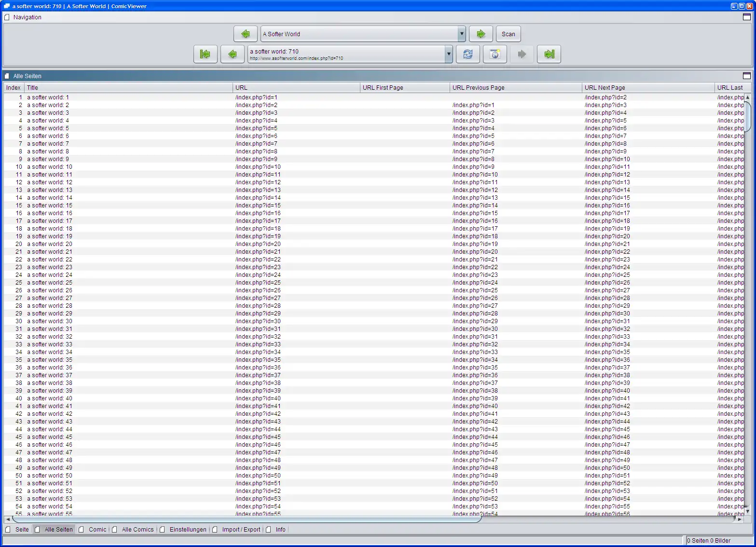
Task: Click the URL column header
Action: [297, 87]
